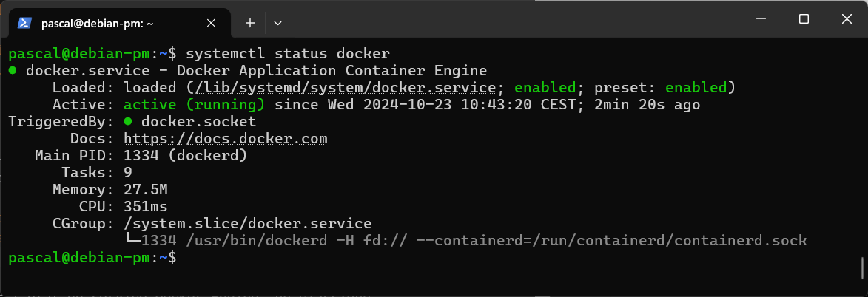Click the PowerShell icon on the tab
The image size is (868, 297).
pos(24,23)
